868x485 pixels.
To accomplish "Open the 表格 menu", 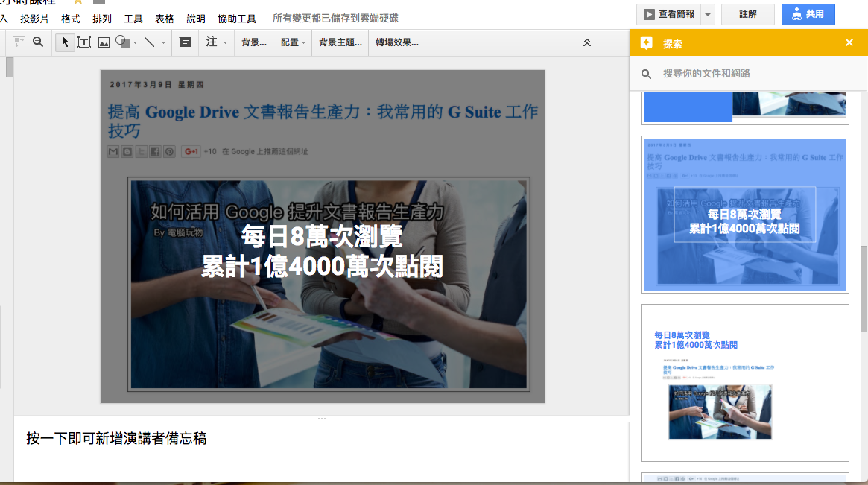I will [165, 19].
